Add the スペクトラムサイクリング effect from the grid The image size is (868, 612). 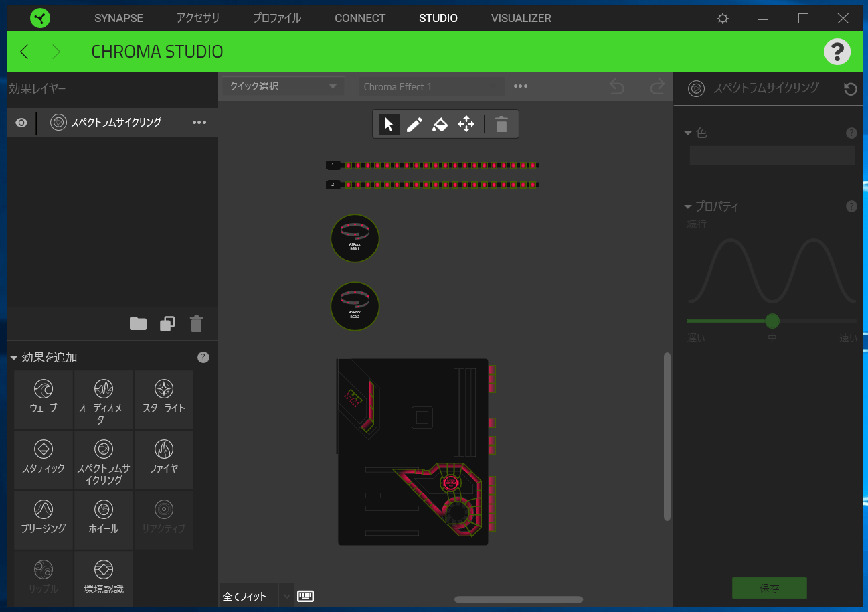point(104,460)
